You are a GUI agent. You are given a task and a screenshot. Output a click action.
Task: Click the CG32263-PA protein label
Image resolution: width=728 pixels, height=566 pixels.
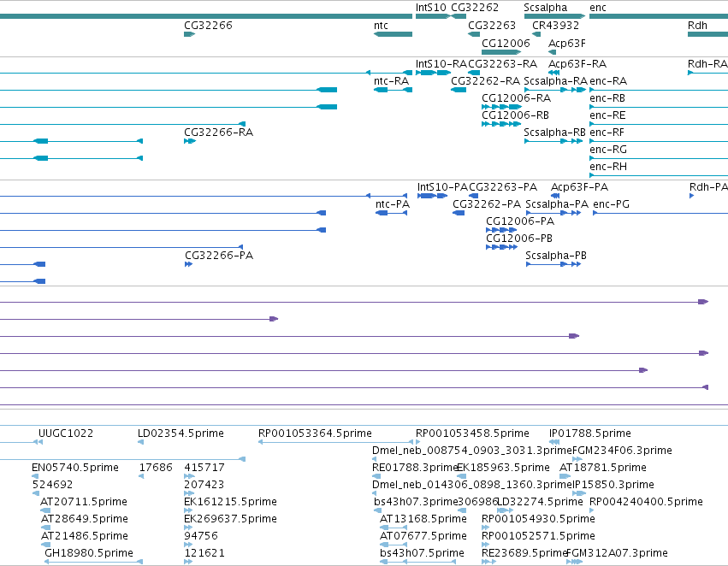(x=503, y=187)
